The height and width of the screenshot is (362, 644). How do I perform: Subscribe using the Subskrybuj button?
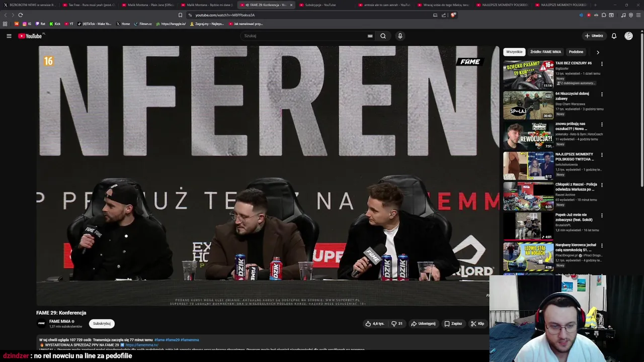pyautogui.click(x=102, y=324)
